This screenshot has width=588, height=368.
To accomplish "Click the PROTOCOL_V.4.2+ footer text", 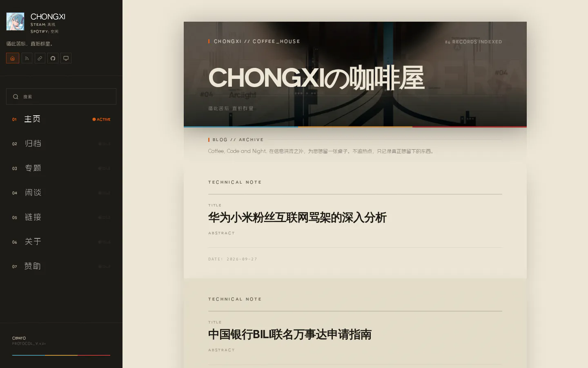I will pos(29,344).
